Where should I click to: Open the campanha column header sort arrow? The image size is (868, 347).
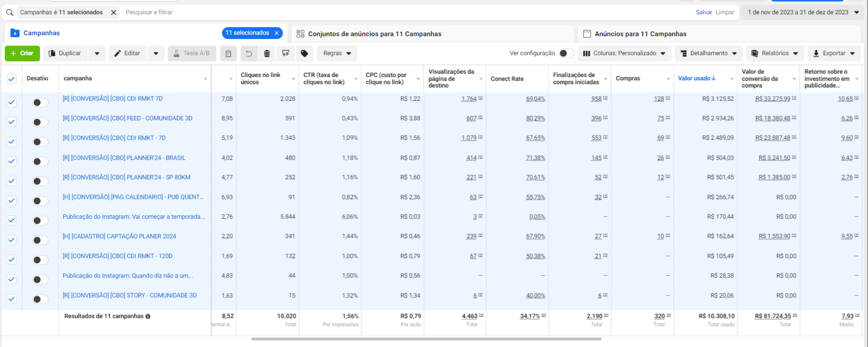(x=205, y=79)
